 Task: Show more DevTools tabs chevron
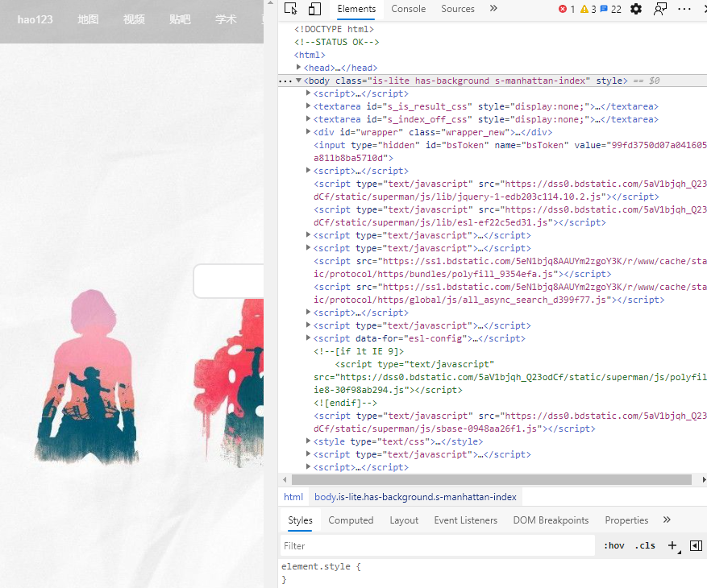(x=493, y=9)
